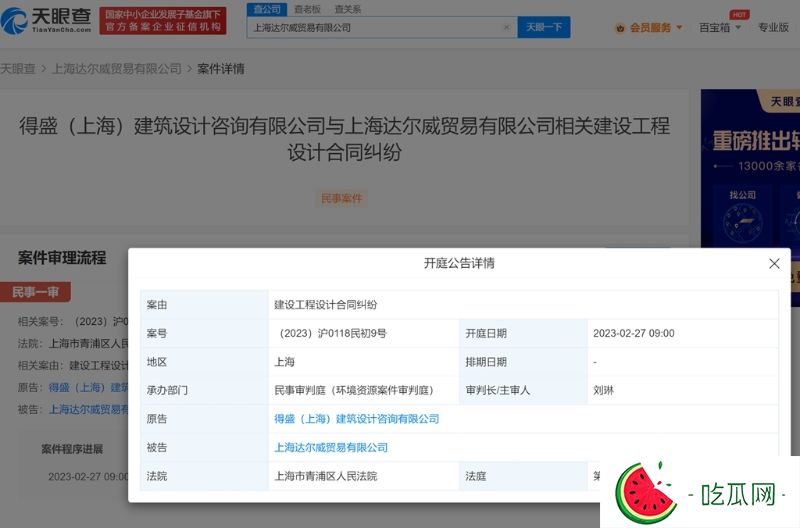Click the 法院 label cell in the dialog
This screenshot has width=800, height=528.
tap(205, 476)
